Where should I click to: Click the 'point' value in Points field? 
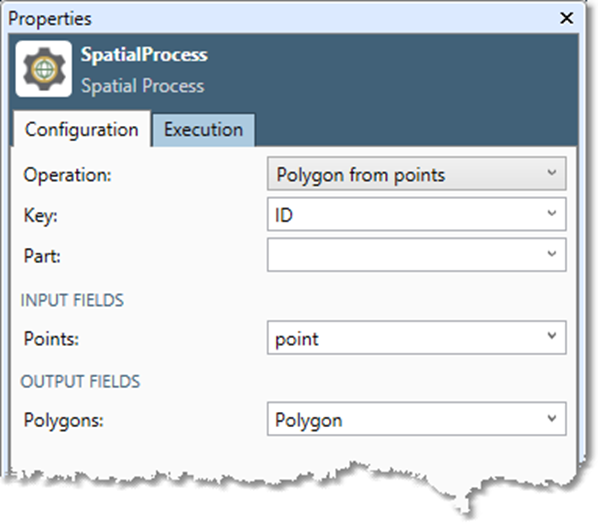(x=297, y=339)
